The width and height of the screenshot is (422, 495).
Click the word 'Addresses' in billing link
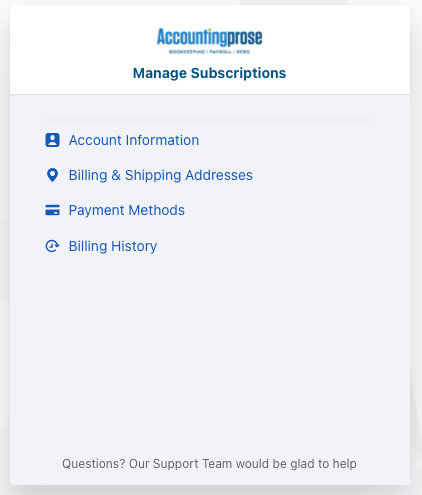(x=219, y=175)
